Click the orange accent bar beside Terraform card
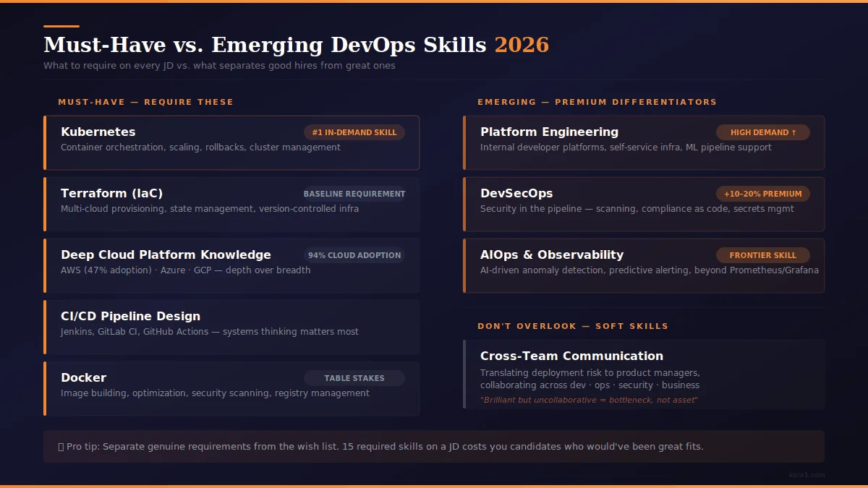 (46, 204)
